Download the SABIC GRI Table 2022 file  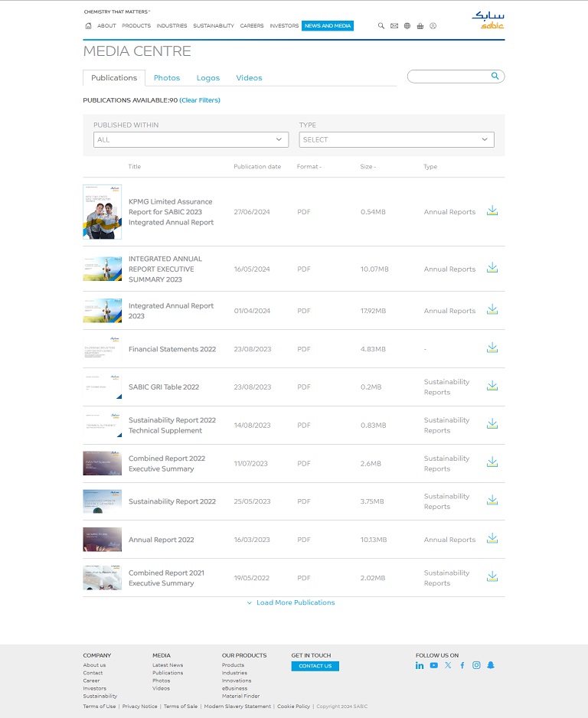[x=492, y=386]
